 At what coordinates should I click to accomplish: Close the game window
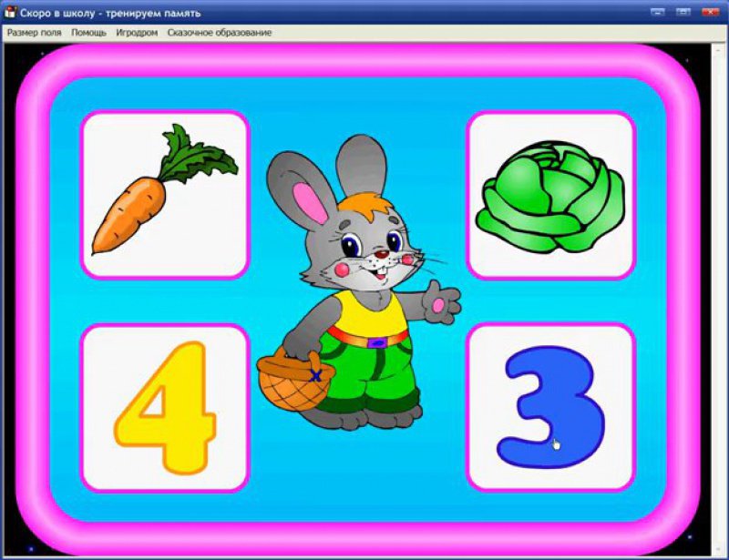710,12
